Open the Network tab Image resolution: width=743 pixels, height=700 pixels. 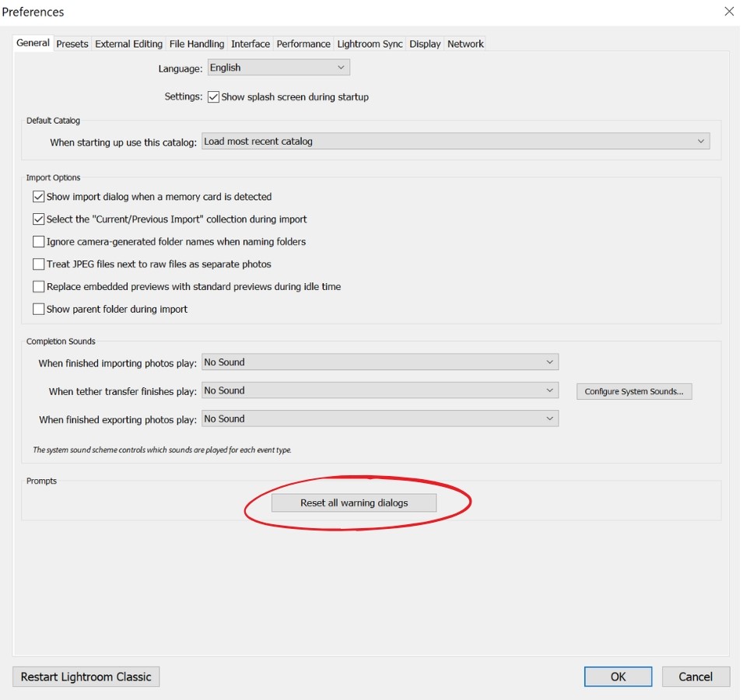coord(465,44)
